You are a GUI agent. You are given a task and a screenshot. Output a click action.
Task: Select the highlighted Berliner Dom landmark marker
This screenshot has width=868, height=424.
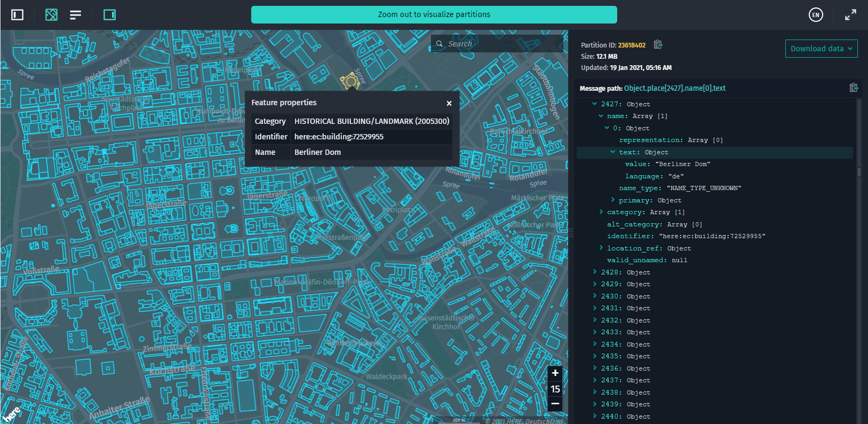click(350, 82)
